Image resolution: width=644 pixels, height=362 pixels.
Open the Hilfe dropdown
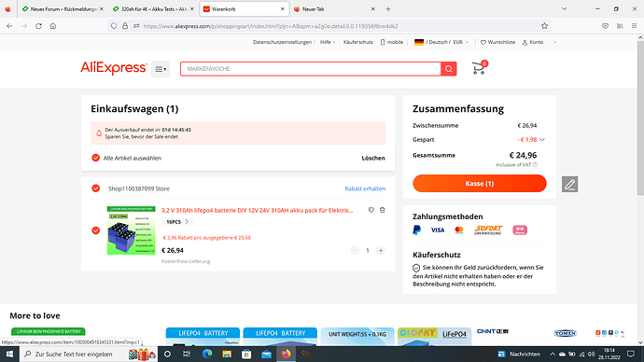pos(328,42)
